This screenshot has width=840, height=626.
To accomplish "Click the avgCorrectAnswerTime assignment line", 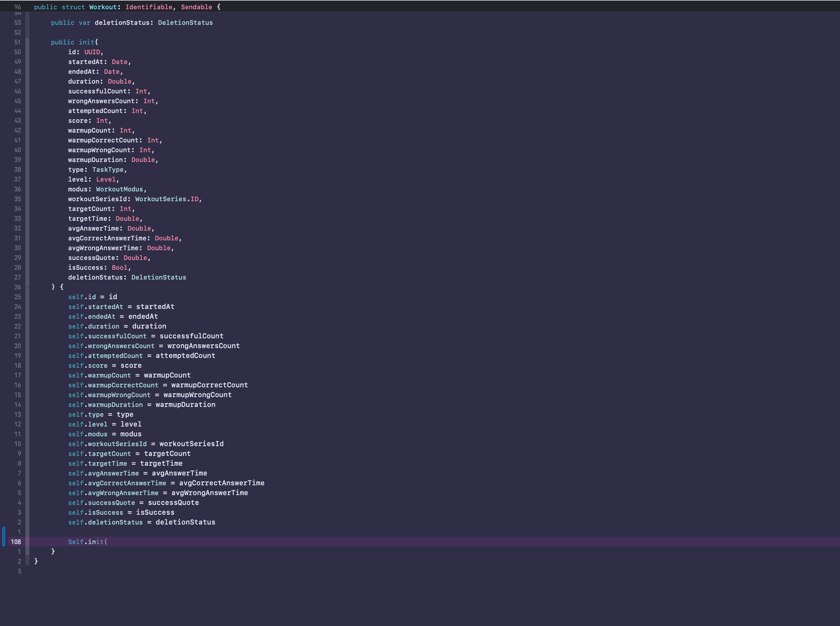I will 166,483.
